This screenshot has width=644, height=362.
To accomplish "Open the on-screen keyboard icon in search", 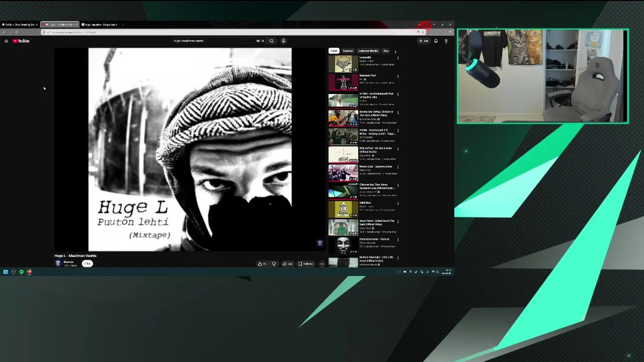I will coord(258,41).
